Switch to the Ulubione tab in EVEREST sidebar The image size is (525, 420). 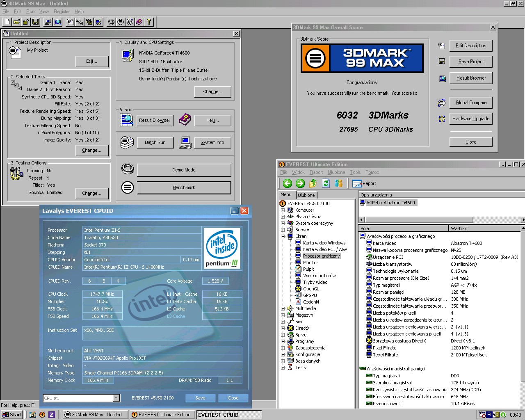(306, 195)
